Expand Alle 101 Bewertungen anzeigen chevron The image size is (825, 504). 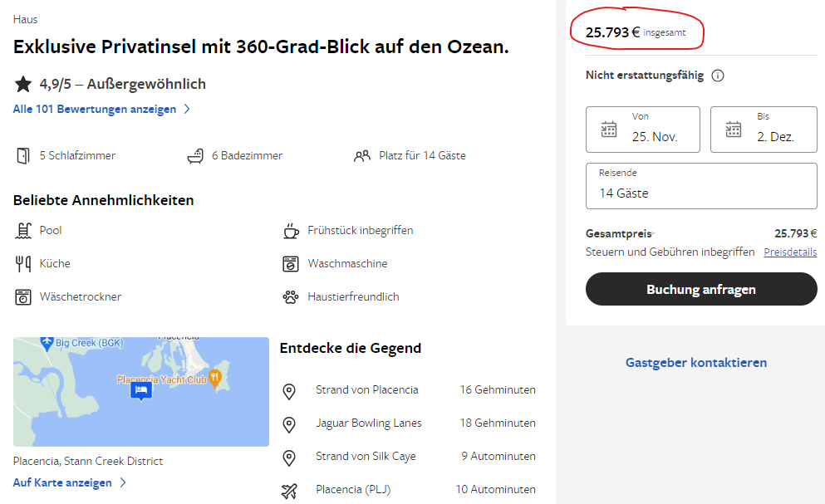187,109
